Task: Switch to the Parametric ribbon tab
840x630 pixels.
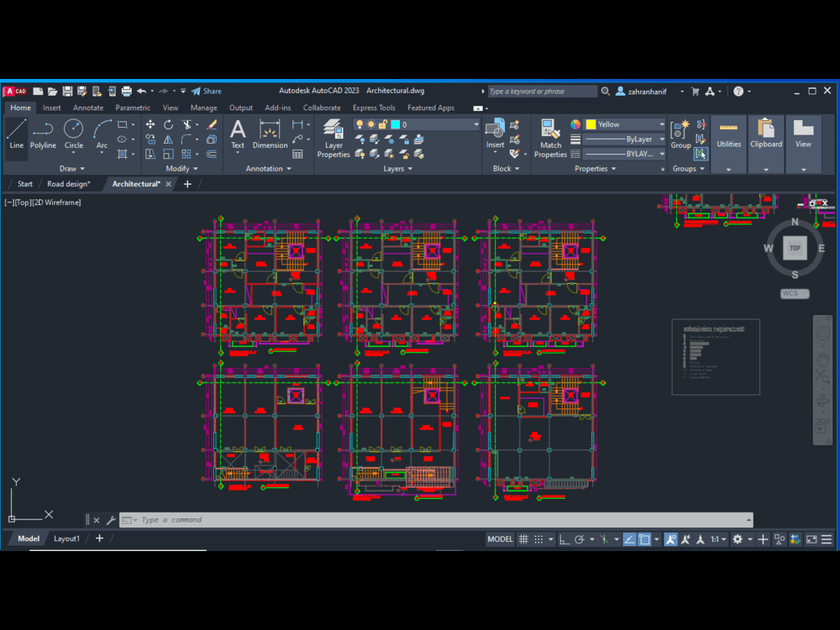Action: point(133,108)
